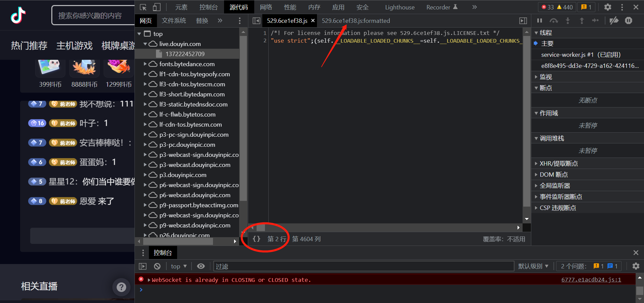Screen dimensions: 644x303
Task: Toggle live expression eye icon
Action: coord(201,266)
